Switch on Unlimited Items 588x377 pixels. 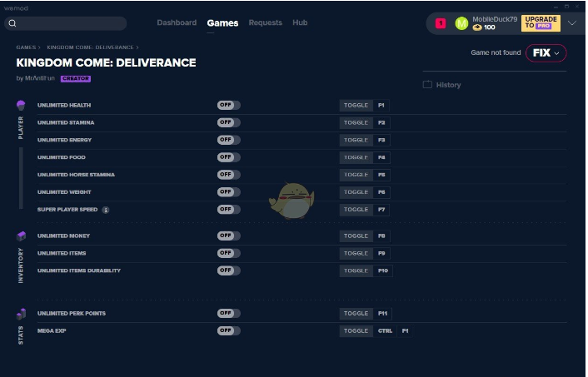click(228, 253)
